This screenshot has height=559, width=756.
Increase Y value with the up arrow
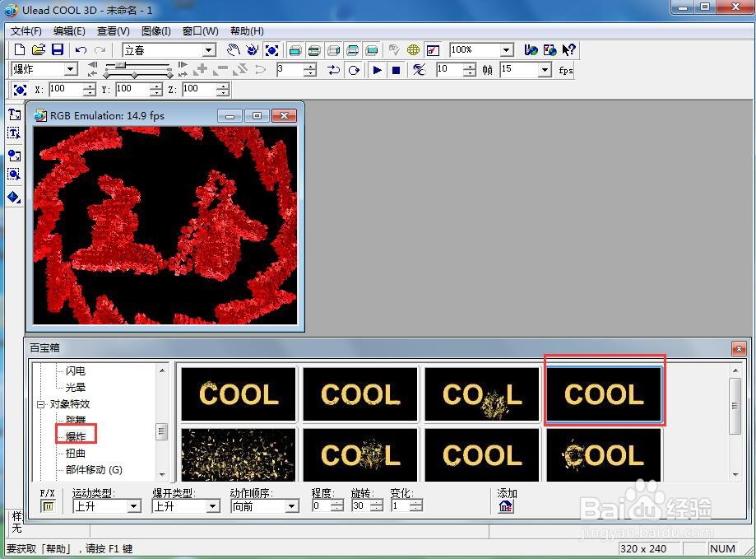[x=156, y=86]
